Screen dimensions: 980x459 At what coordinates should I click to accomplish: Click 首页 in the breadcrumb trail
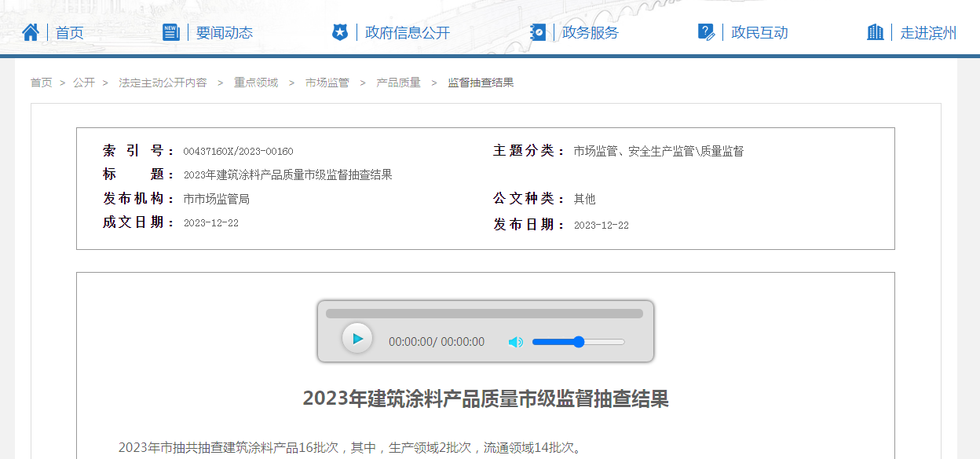(x=41, y=83)
